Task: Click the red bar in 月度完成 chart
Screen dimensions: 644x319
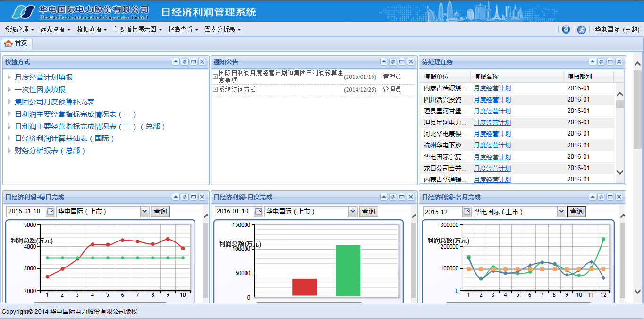Action: coord(305,287)
